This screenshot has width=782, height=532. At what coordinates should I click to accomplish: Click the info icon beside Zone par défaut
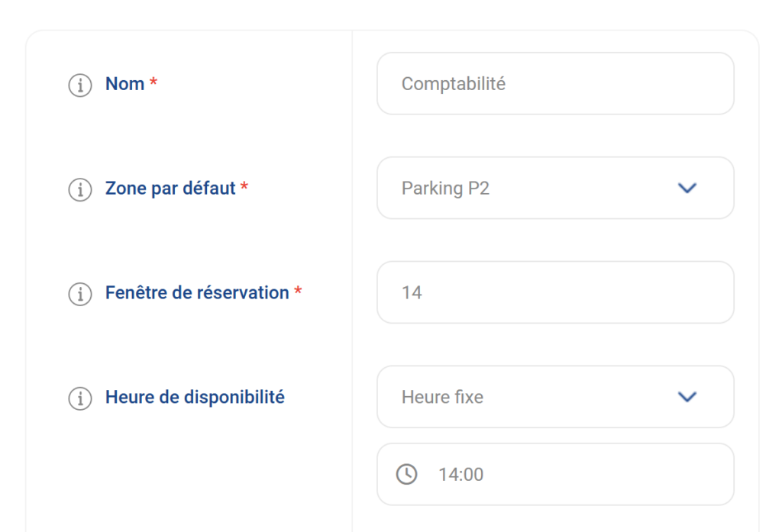(79, 190)
